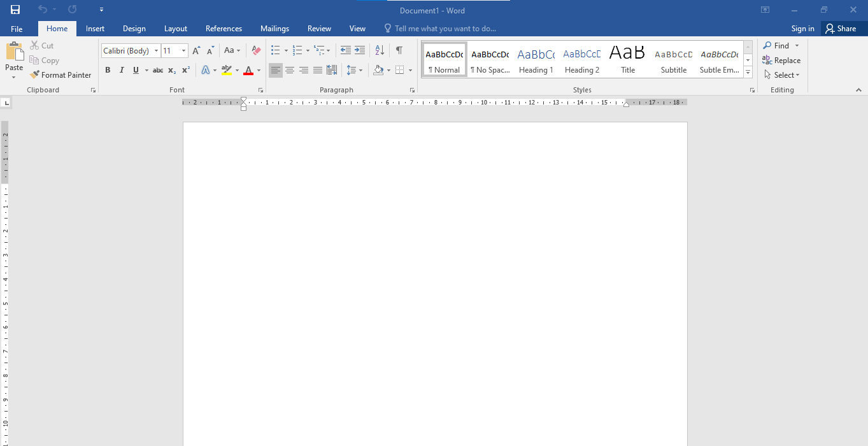Apply the Heading 1 style
This screenshot has width=868, height=446.
click(536, 60)
